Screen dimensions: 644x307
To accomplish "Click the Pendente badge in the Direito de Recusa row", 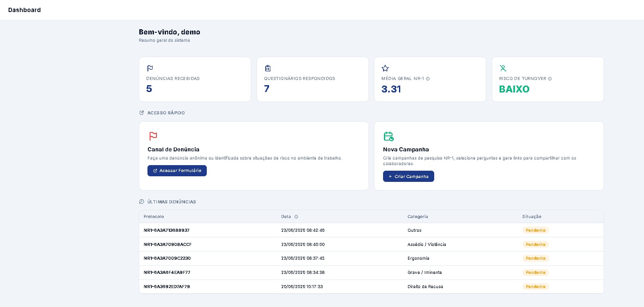I will [x=536, y=286].
